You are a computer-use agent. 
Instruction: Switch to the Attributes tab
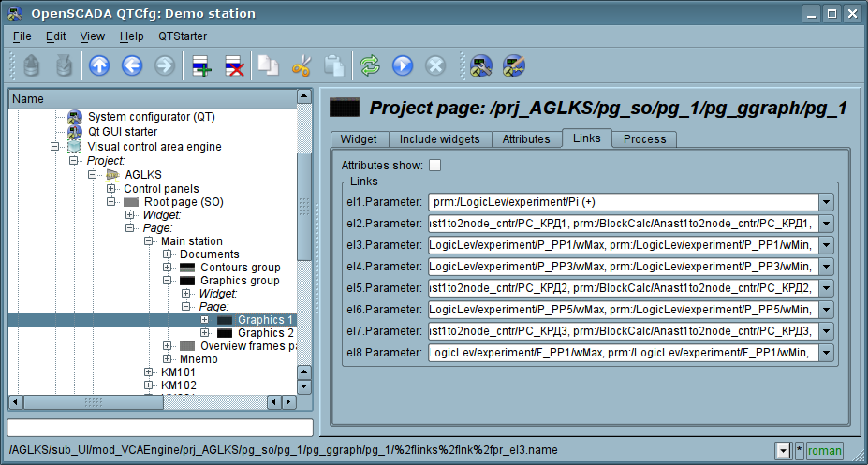coord(525,139)
